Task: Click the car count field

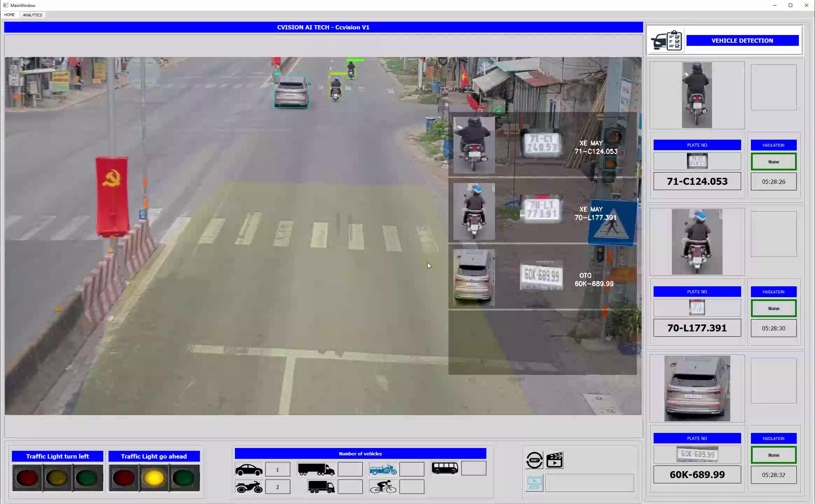Action: pyautogui.click(x=278, y=469)
